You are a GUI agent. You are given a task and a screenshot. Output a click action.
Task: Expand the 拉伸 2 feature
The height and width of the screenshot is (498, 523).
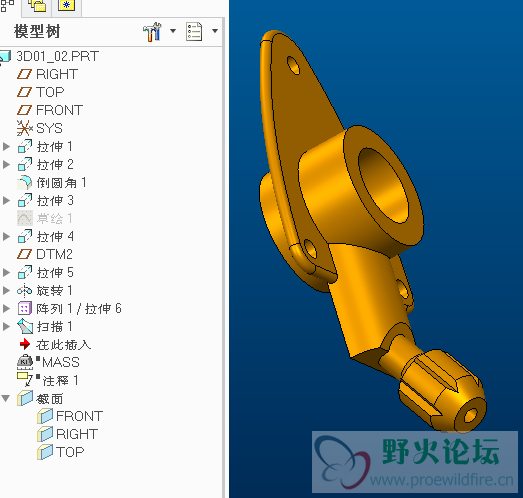(x=6, y=164)
